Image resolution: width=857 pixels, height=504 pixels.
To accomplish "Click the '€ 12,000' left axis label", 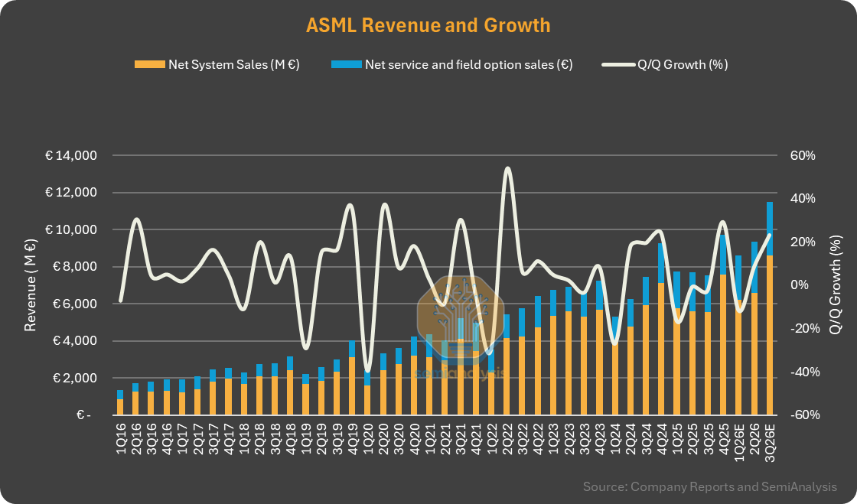I will tap(71, 193).
